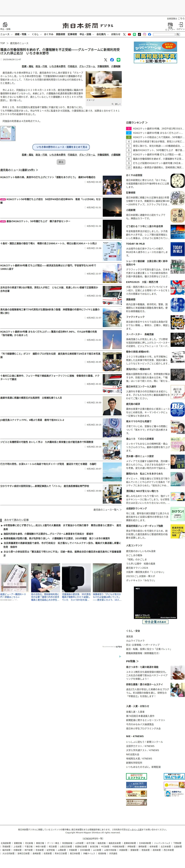
Task: Click 中小企業のための banner under camera
Action: (x=155, y=622)
